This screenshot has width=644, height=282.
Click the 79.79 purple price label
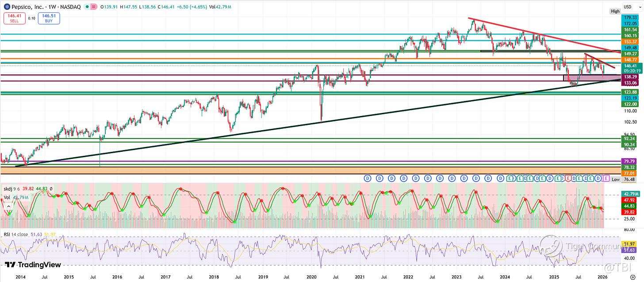[630, 161]
